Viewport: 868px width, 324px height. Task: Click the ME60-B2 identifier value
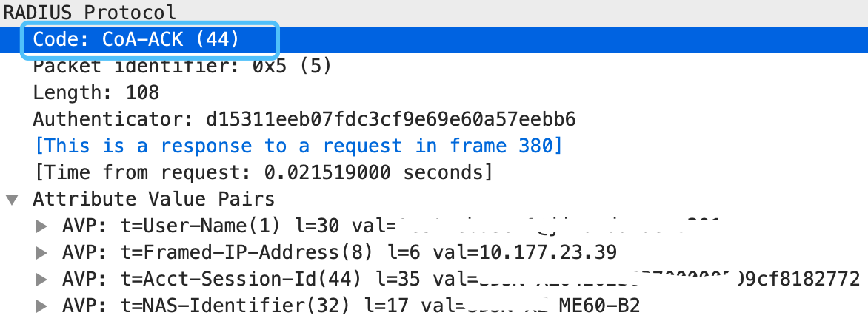click(x=599, y=306)
